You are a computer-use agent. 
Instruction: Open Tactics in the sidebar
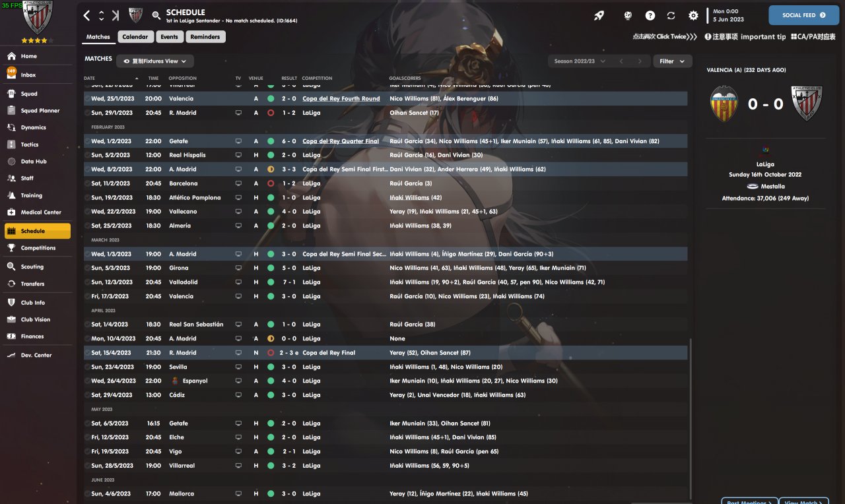[38, 144]
